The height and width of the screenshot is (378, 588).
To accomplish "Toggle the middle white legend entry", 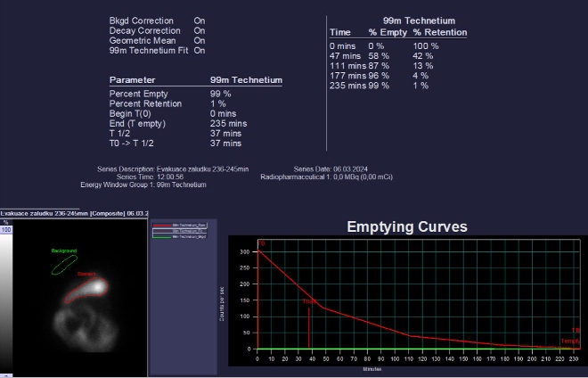I will click(x=183, y=230).
